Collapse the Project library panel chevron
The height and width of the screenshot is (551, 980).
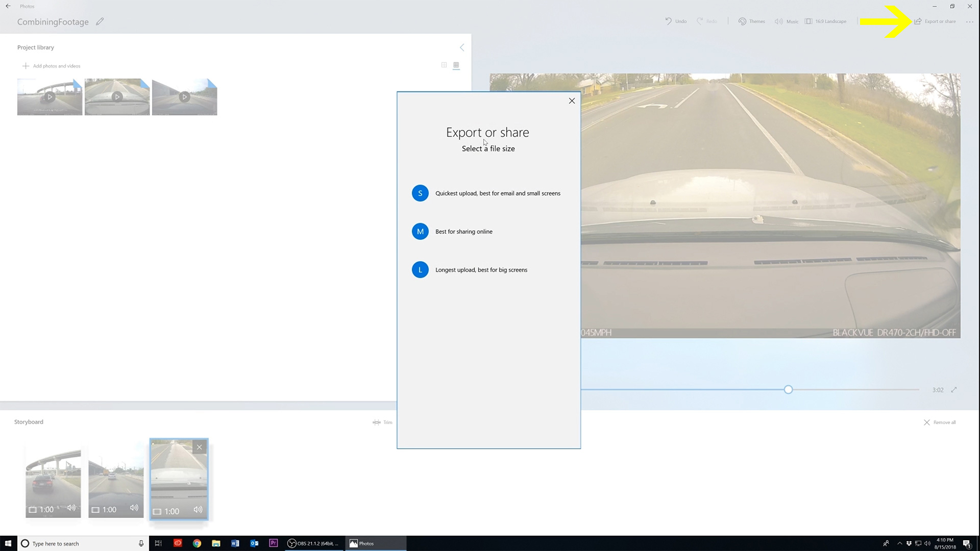coord(462,47)
